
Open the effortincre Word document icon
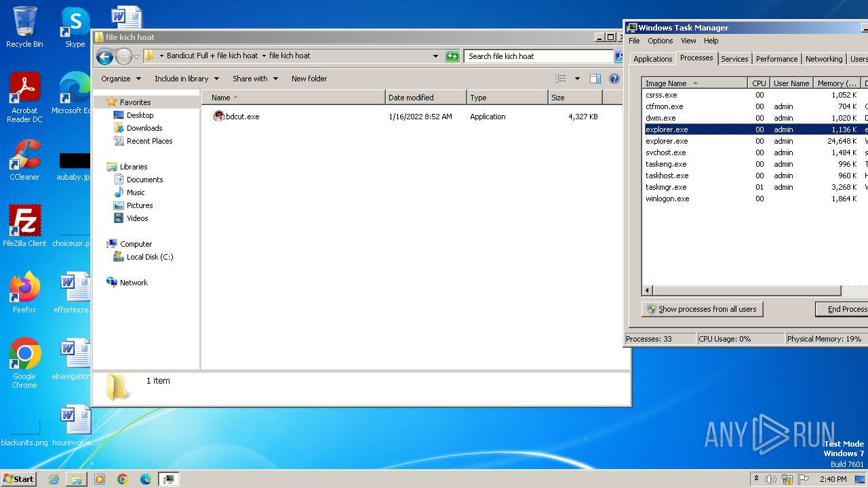coord(73,293)
